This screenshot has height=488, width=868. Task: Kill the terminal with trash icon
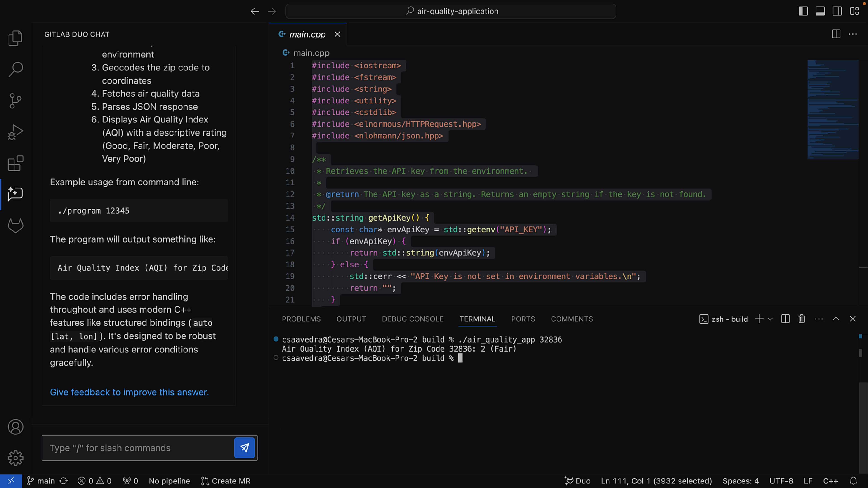[x=802, y=319]
